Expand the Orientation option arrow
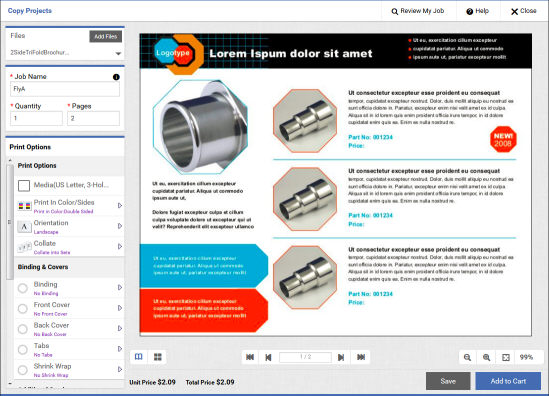Screen dimensions: 549x396 120,226
